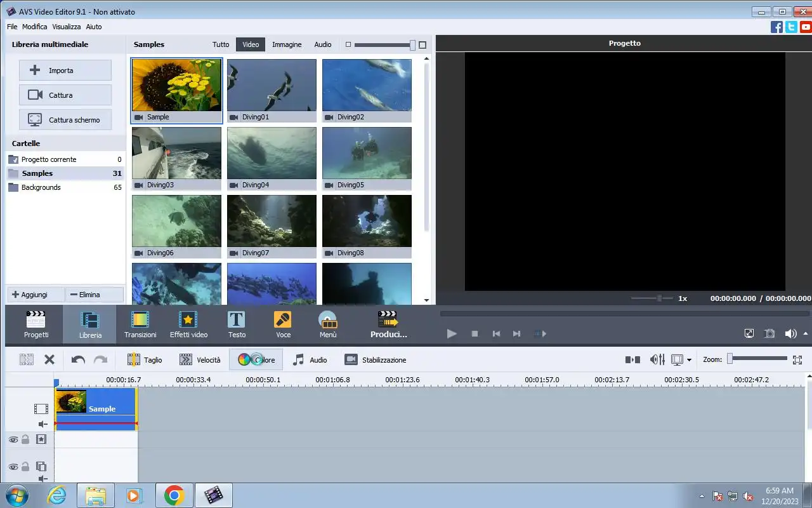Open the Modifica menu
The width and height of the screenshot is (812, 508).
[35, 27]
